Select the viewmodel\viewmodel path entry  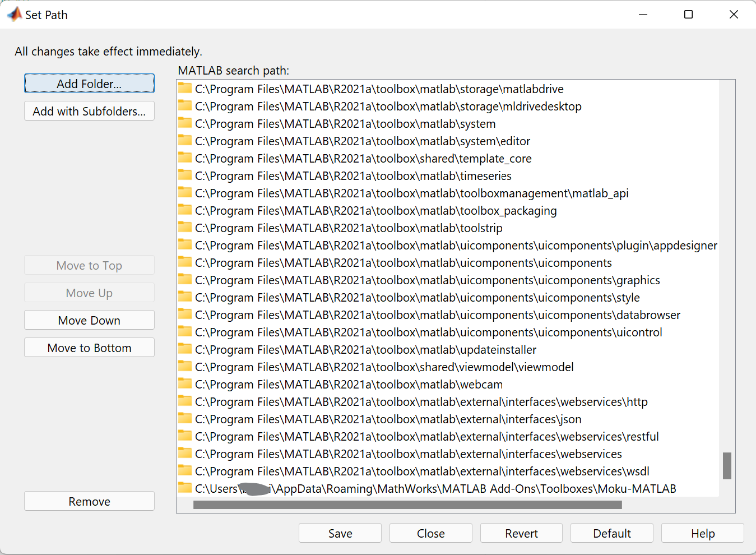click(x=384, y=367)
